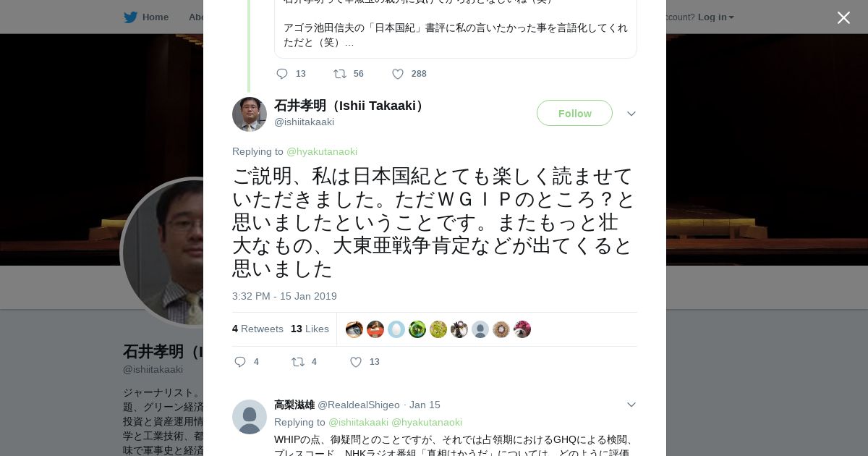Click the Twitter bird Home icon

(130, 17)
